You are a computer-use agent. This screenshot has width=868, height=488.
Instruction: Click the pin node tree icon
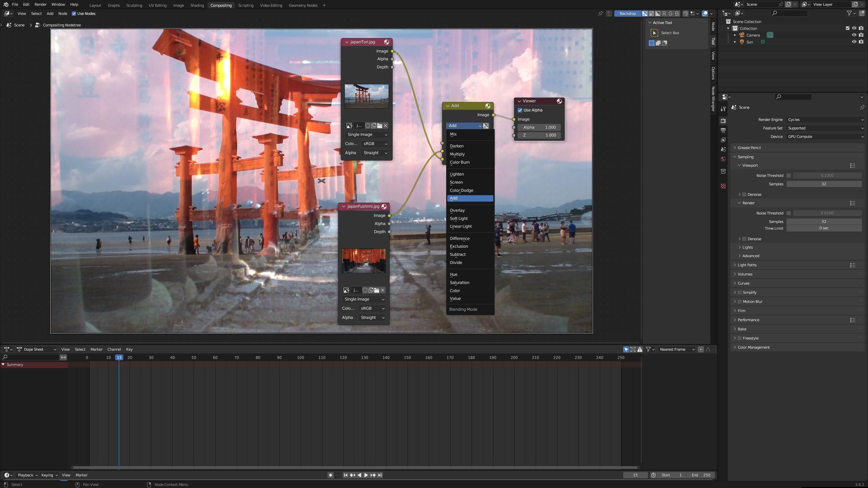coord(600,14)
